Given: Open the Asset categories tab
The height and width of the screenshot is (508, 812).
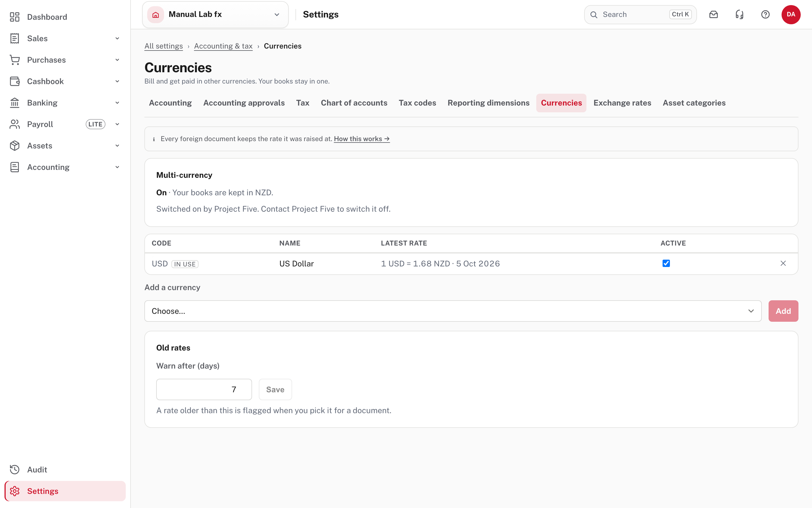Looking at the screenshot, I should (694, 103).
